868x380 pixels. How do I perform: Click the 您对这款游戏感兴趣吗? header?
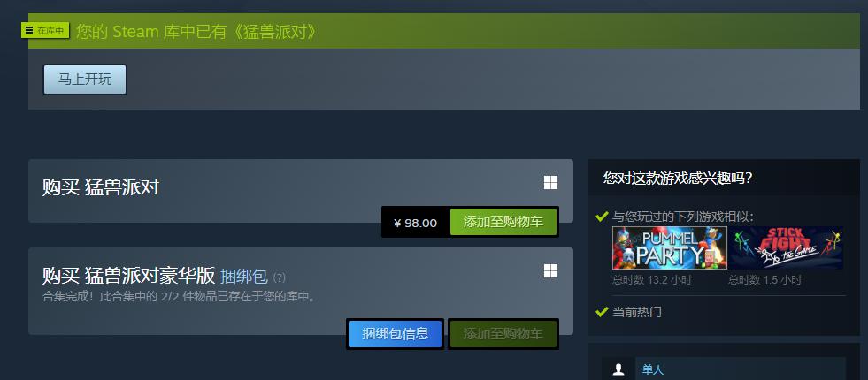(x=678, y=179)
